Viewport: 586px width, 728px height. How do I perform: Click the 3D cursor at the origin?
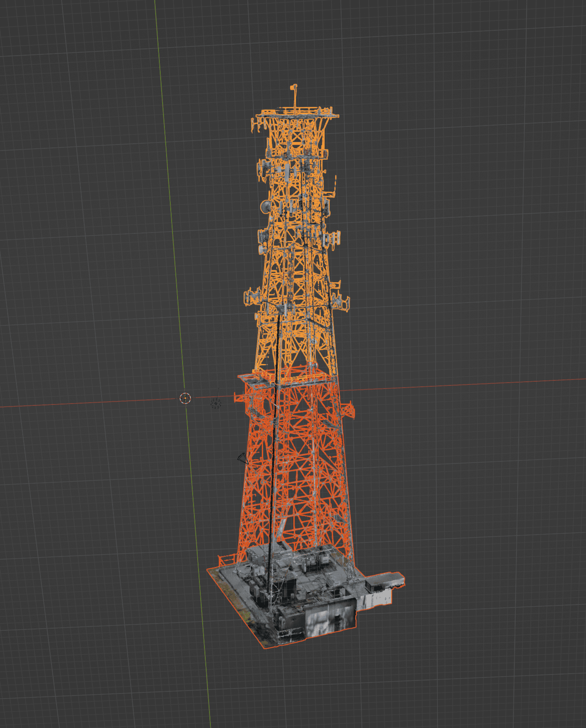coord(185,398)
